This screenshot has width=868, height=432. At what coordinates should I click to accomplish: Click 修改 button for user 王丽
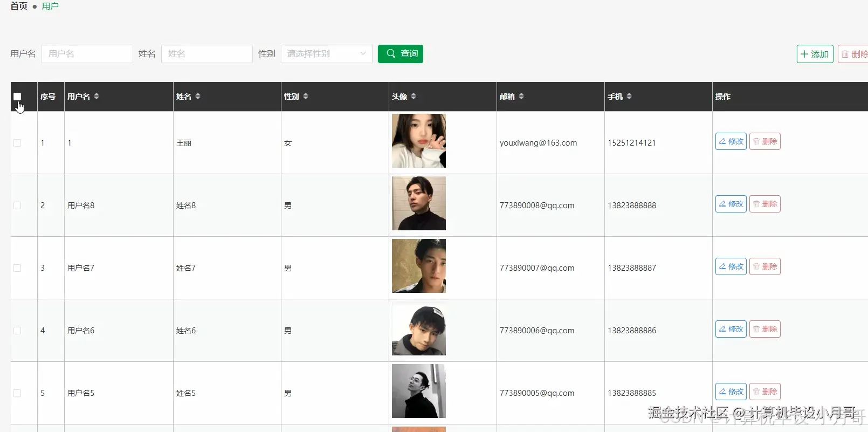click(731, 141)
